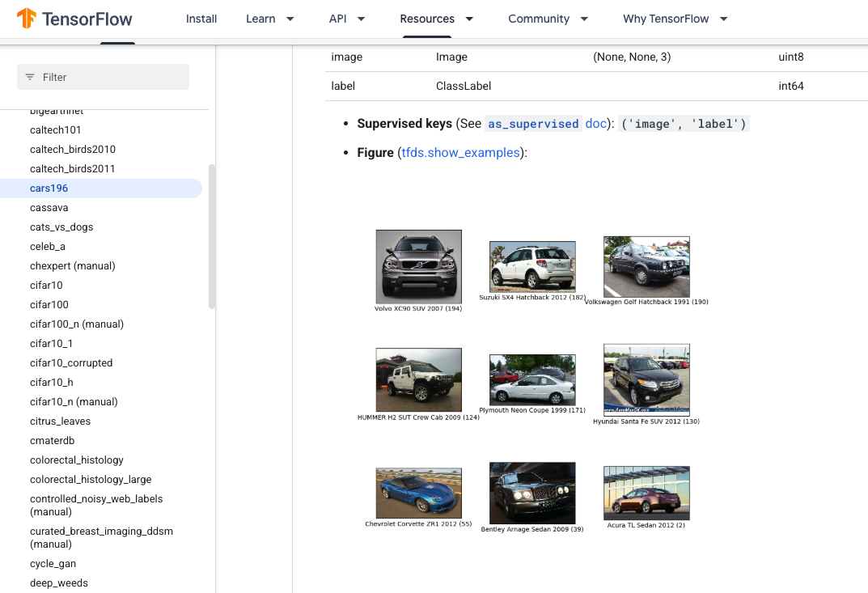Open the Why TensorFlow menu

pyautogui.click(x=666, y=19)
